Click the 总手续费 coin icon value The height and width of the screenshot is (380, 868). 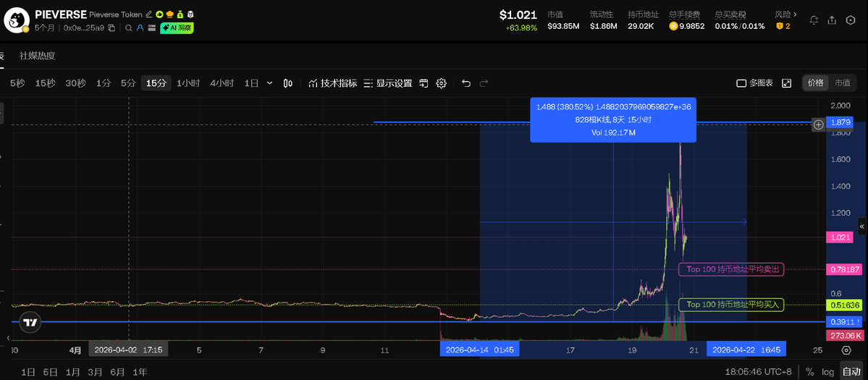point(686,26)
